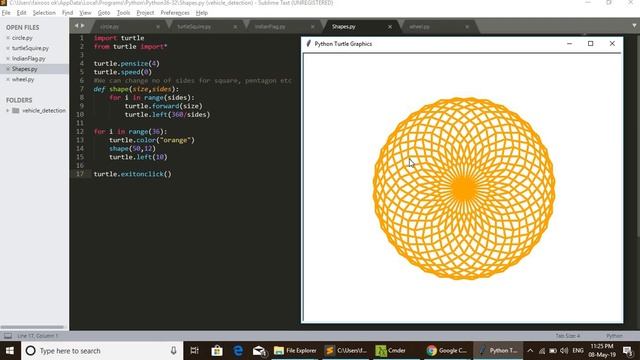Close the Shapes.py tab
The width and height of the screenshot is (640, 360).
390,27
